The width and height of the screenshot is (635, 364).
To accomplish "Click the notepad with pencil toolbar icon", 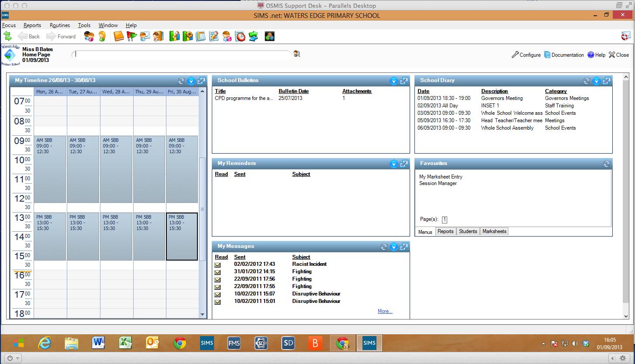I will (214, 36).
